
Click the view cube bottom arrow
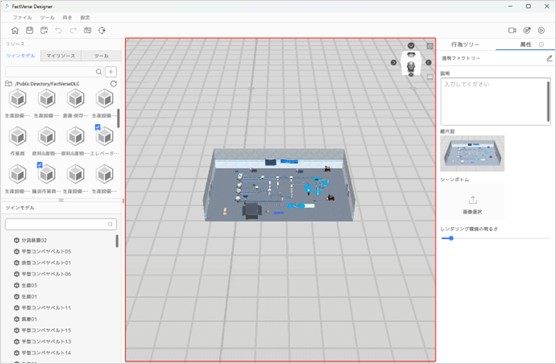411,75
